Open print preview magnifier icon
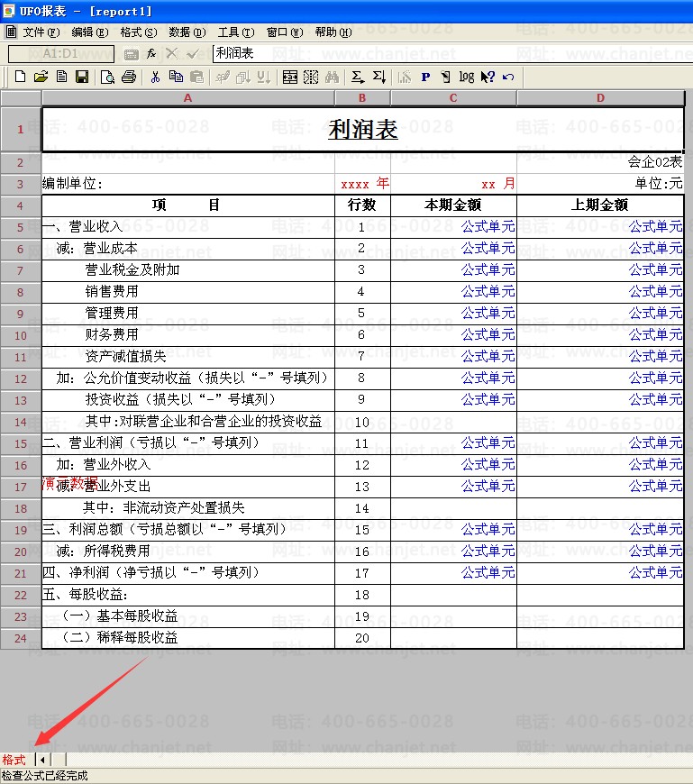Viewport: 693px width, 784px height. [x=107, y=77]
